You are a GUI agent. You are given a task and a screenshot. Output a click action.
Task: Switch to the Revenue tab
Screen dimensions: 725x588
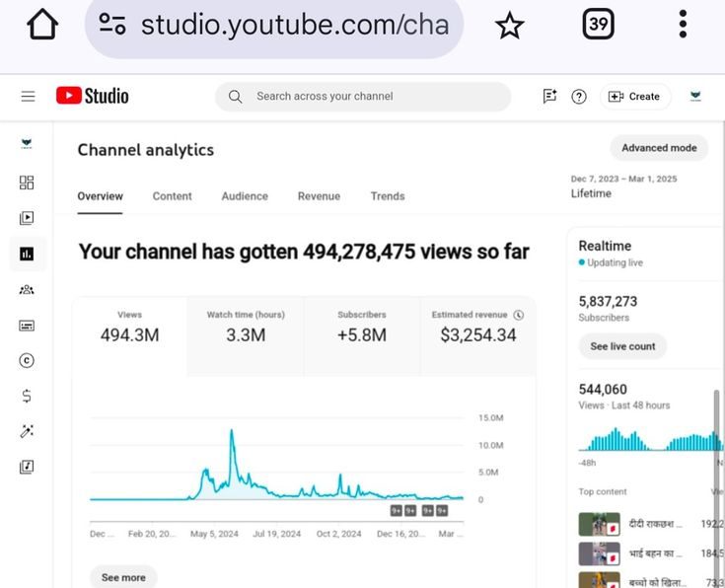(x=319, y=196)
